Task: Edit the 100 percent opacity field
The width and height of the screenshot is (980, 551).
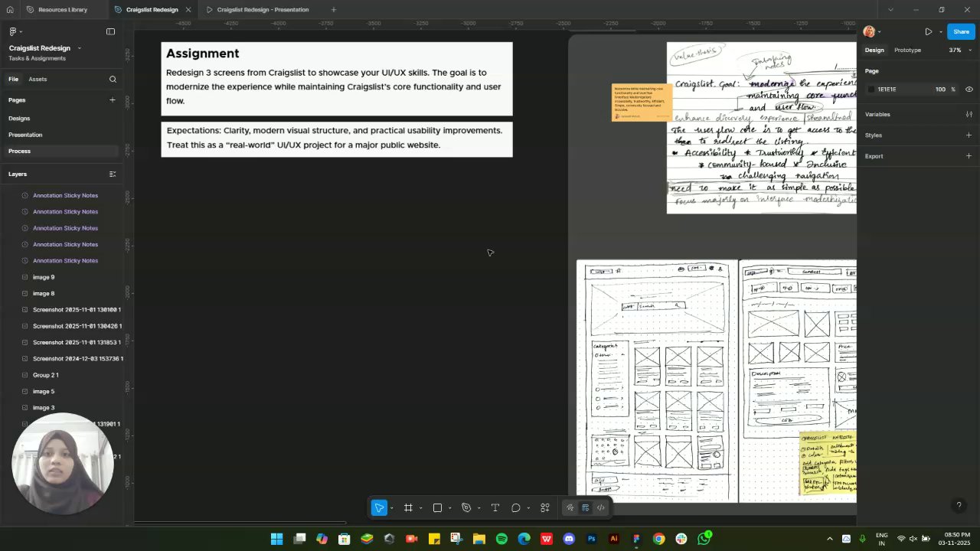Action: click(940, 90)
